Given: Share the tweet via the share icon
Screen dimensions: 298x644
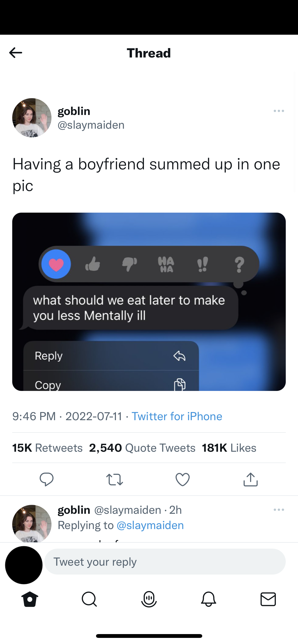Looking at the screenshot, I should (251, 479).
